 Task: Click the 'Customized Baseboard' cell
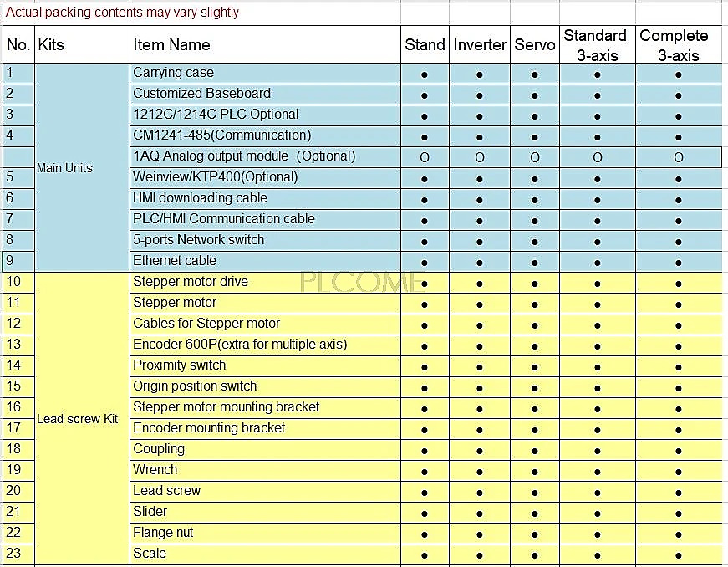click(265, 94)
